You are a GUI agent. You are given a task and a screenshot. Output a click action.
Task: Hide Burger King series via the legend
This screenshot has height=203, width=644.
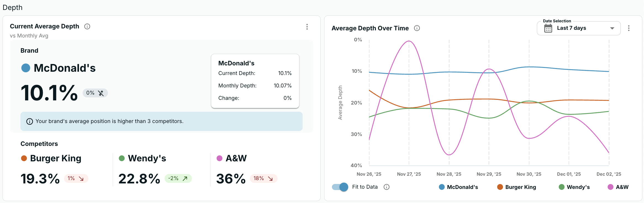pyautogui.click(x=517, y=187)
